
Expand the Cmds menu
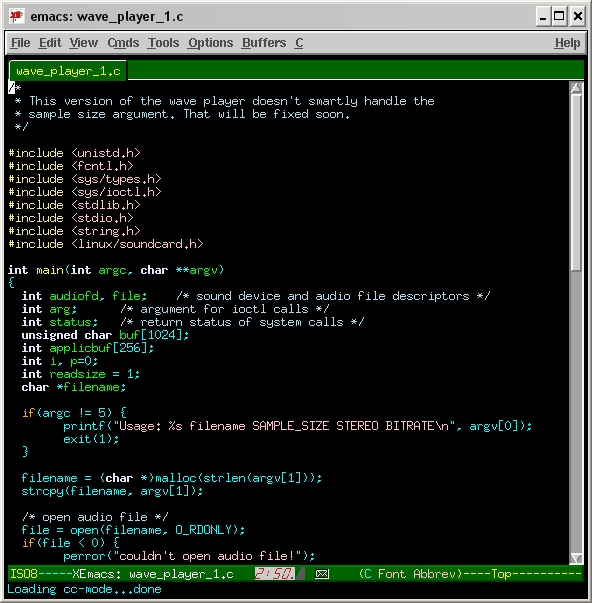[123, 43]
